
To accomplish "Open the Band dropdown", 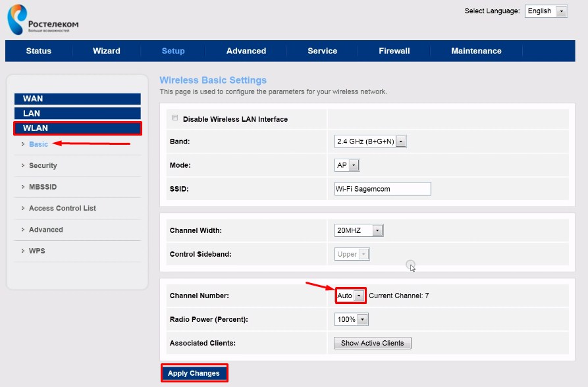I will (370, 142).
